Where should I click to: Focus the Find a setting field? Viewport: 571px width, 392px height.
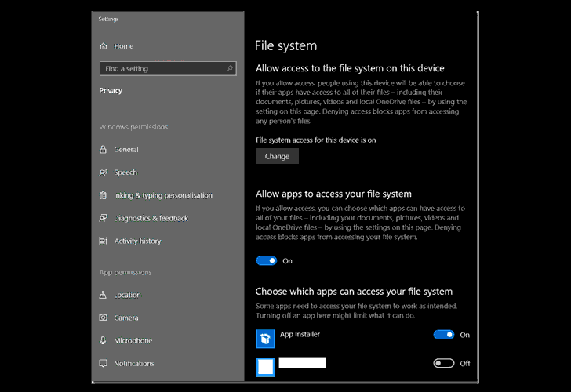point(168,68)
